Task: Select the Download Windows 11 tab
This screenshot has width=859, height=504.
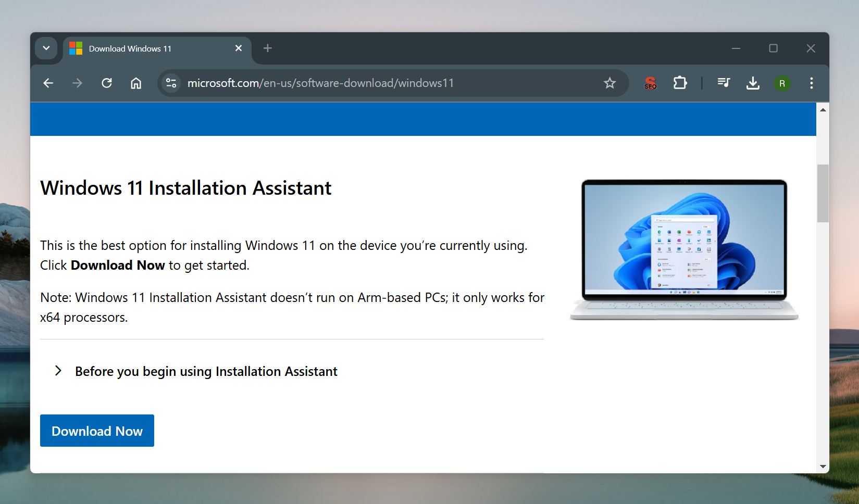Action: [157, 49]
